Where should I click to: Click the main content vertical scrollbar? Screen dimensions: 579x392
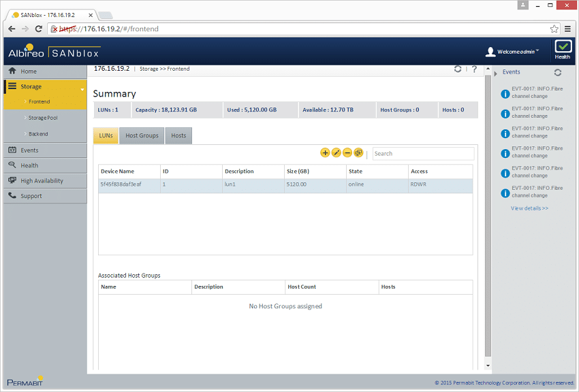[488, 216]
